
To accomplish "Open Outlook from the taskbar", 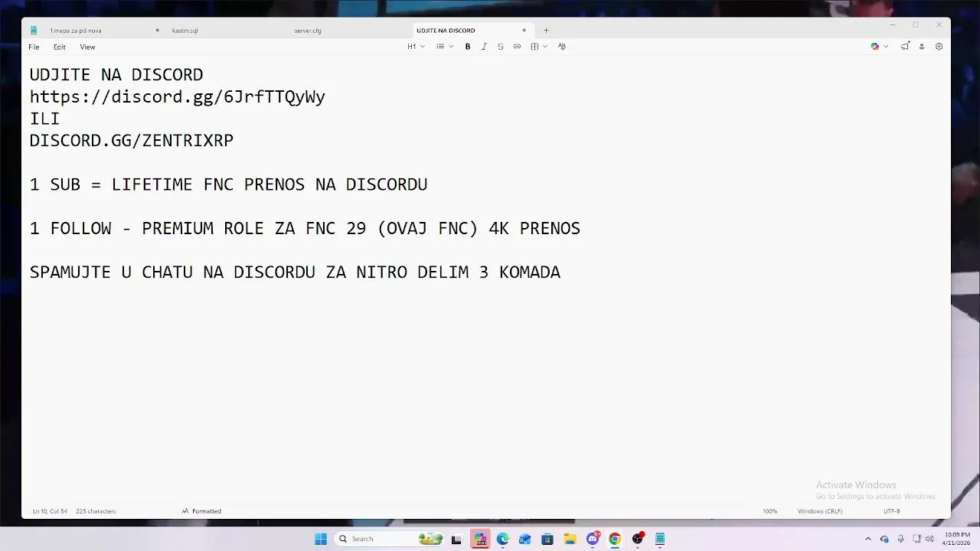I will click(x=524, y=539).
